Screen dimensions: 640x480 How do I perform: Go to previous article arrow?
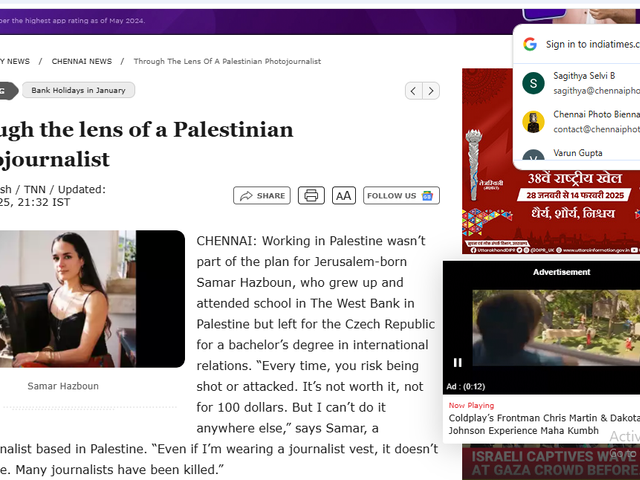[x=413, y=91]
